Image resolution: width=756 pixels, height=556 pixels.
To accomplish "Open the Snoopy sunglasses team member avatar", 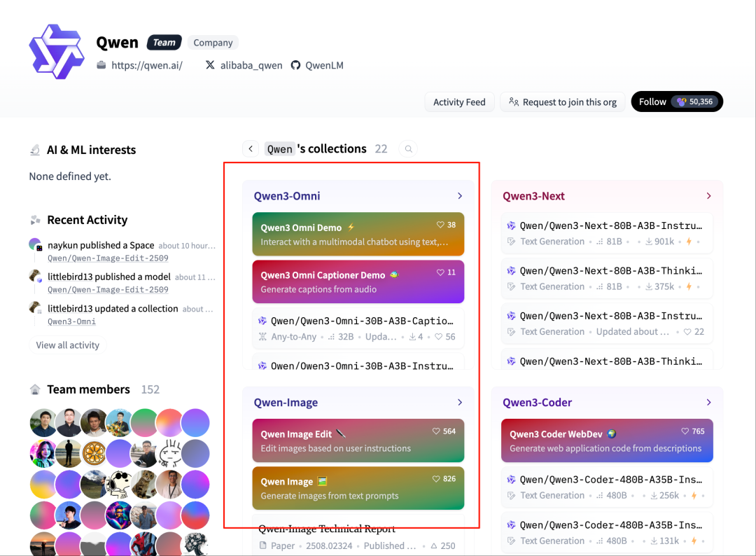I will point(119,484).
